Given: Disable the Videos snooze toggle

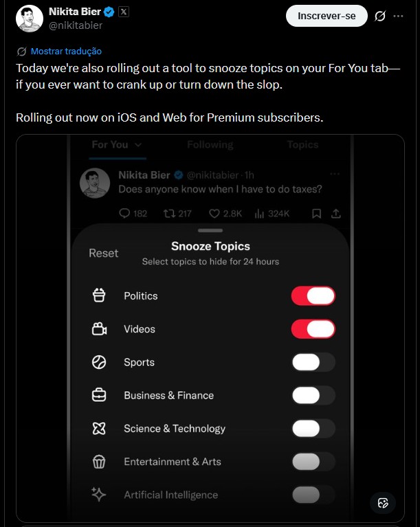Looking at the screenshot, I should (x=313, y=329).
